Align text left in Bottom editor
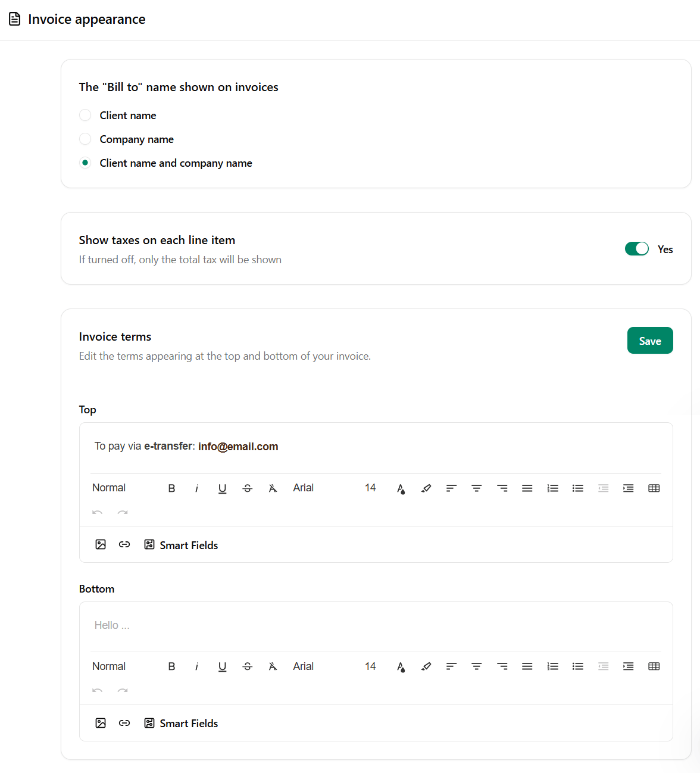Screen dimensions: 700x773 [451, 666]
